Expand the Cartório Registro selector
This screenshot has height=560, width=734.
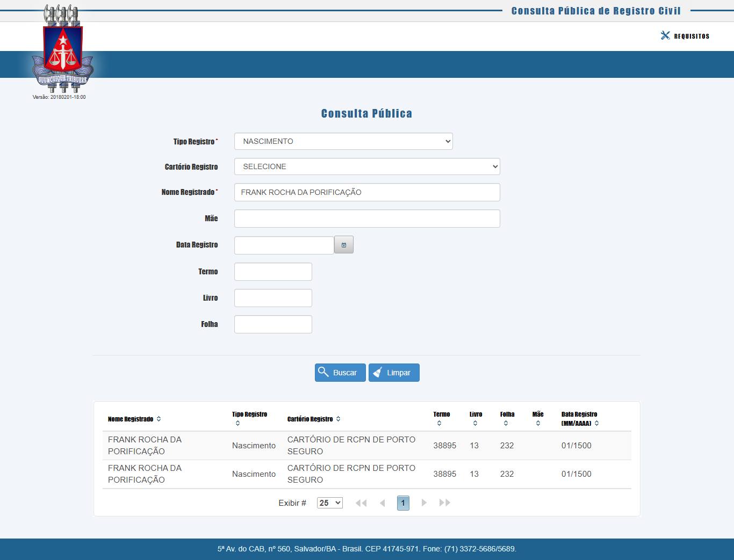(367, 166)
